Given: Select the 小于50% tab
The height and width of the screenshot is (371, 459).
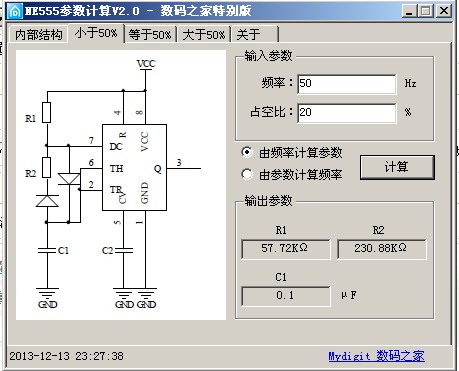Looking at the screenshot, I should (96, 33).
